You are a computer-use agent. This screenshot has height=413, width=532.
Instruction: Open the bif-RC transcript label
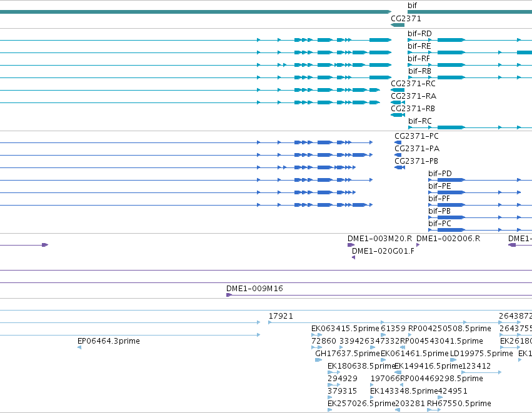(420, 121)
